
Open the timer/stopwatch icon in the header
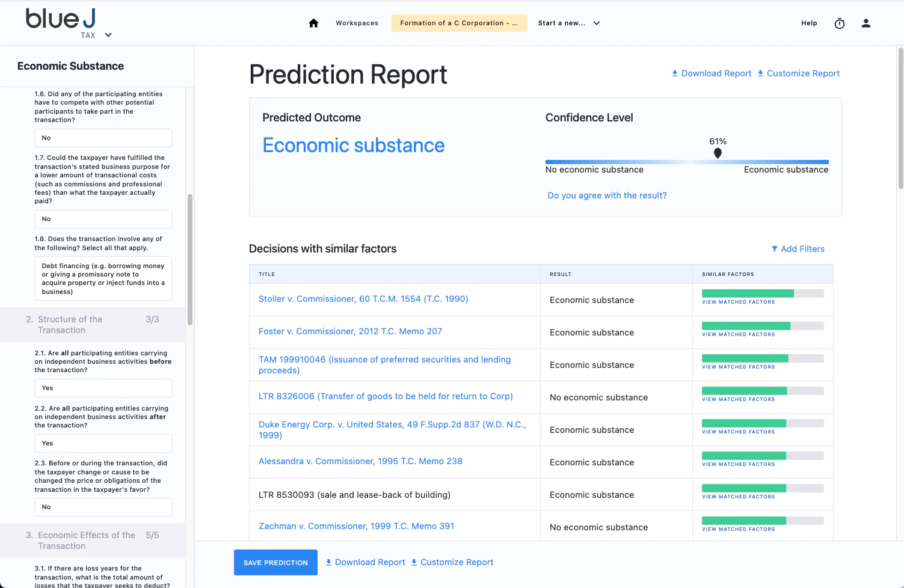tap(839, 23)
